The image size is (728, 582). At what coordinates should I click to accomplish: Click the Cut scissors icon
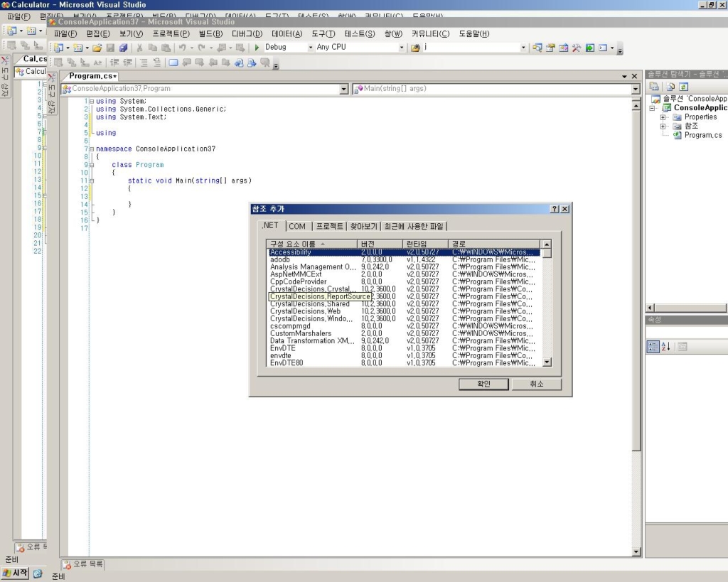coord(139,48)
